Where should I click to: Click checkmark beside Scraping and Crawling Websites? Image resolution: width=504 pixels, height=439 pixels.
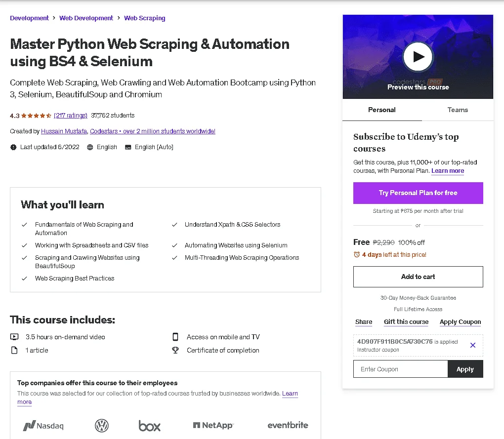click(x=24, y=258)
